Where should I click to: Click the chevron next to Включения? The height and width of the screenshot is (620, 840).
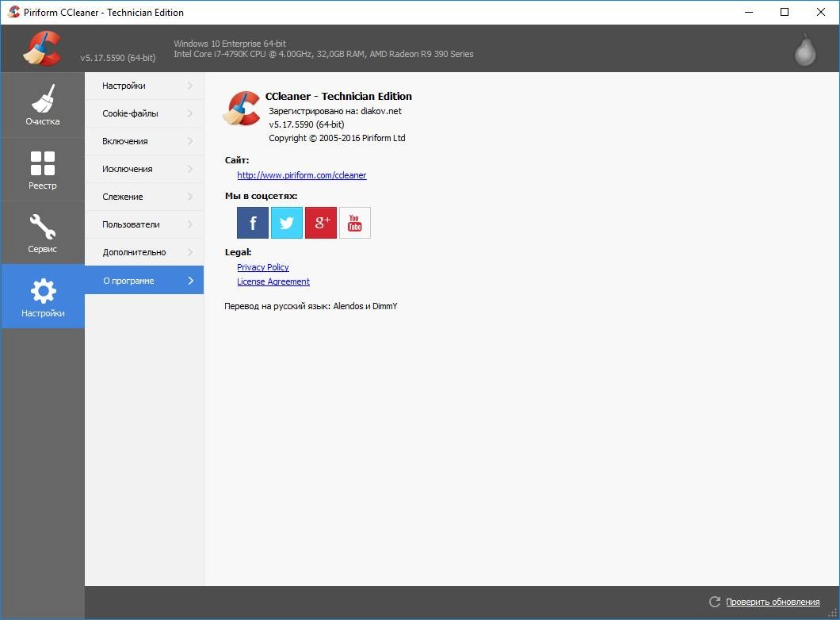click(x=190, y=141)
